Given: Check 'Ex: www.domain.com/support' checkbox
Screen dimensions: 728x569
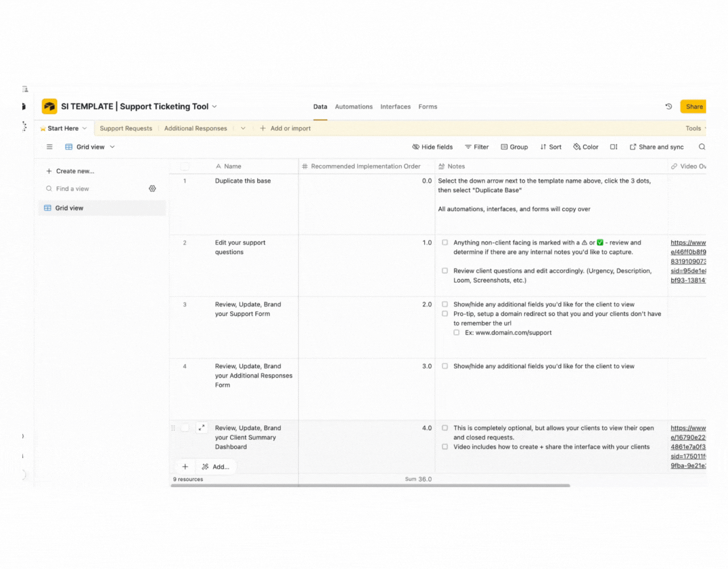Looking at the screenshot, I should coord(456,332).
